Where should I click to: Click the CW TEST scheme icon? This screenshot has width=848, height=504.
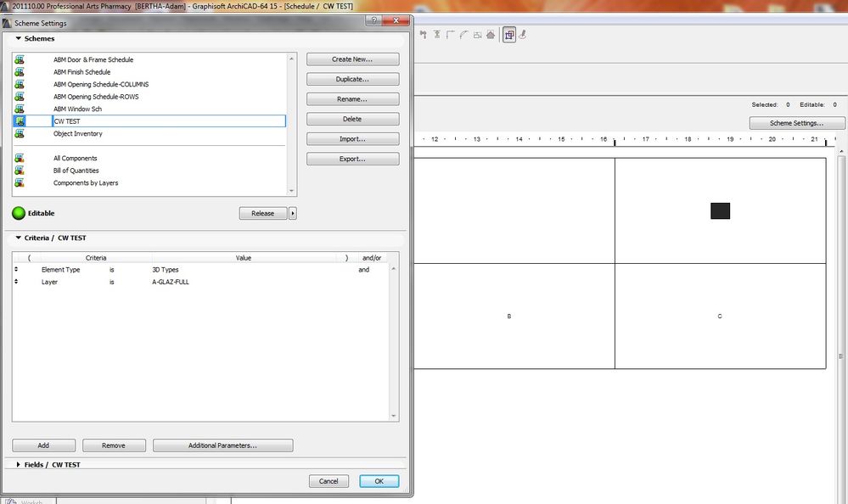pyautogui.click(x=20, y=121)
